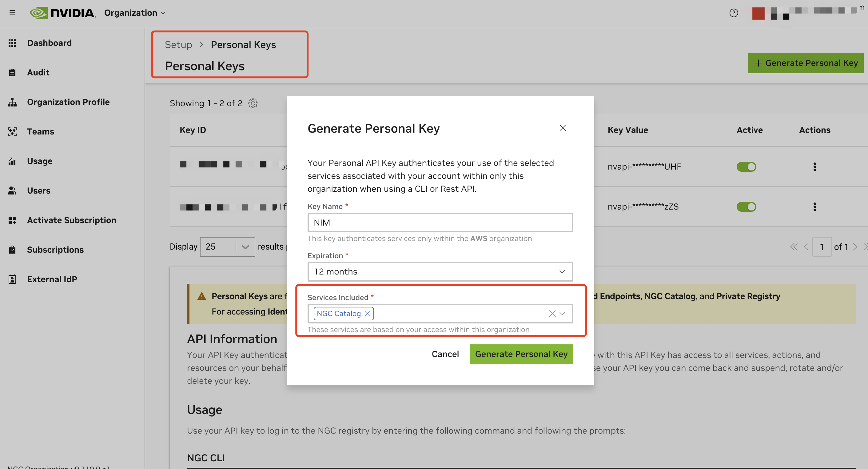Open the Services Included dropdown
The height and width of the screenshot is (469, 868).
coord(562,313)
